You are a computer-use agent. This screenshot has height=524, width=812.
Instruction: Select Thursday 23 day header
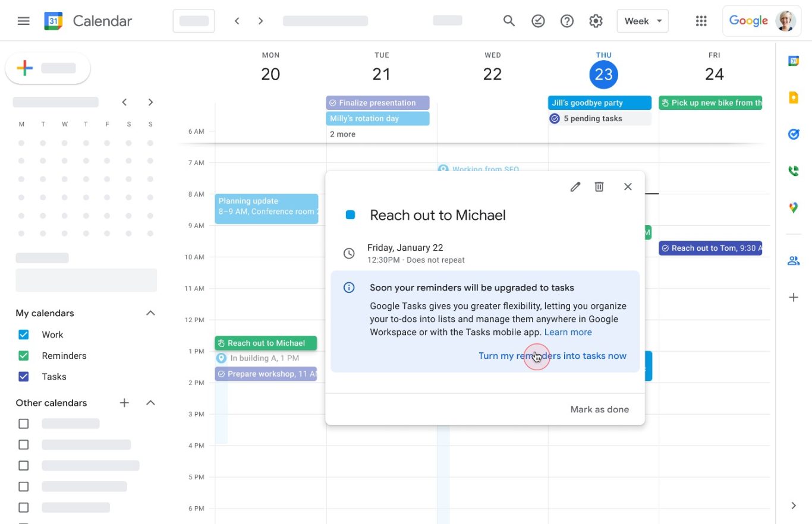[x=603, y=74]
